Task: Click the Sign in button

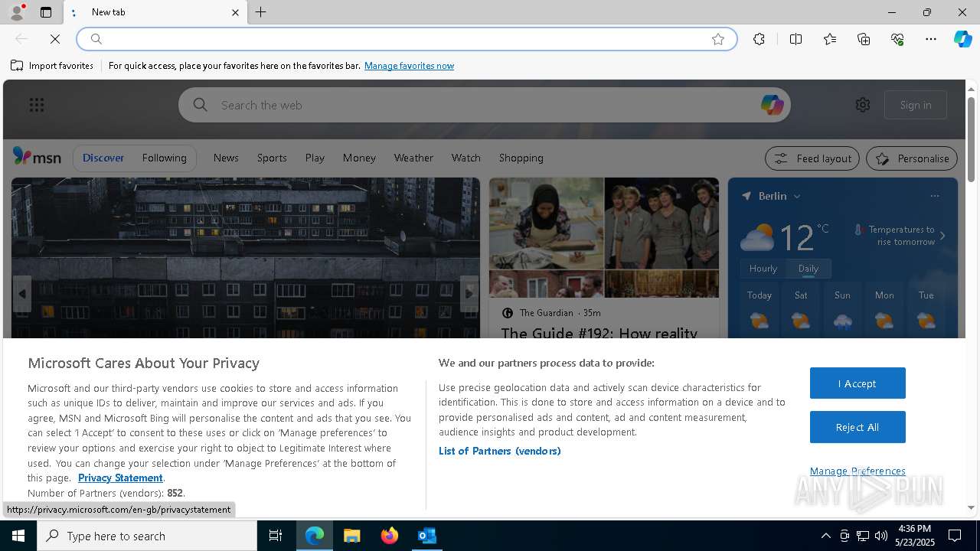Action: pos(916,105)
